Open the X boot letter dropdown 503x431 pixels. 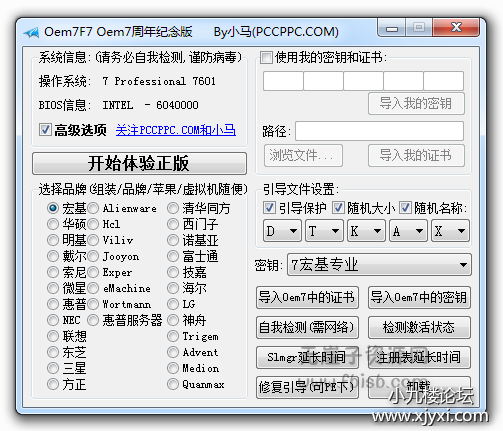450,231
